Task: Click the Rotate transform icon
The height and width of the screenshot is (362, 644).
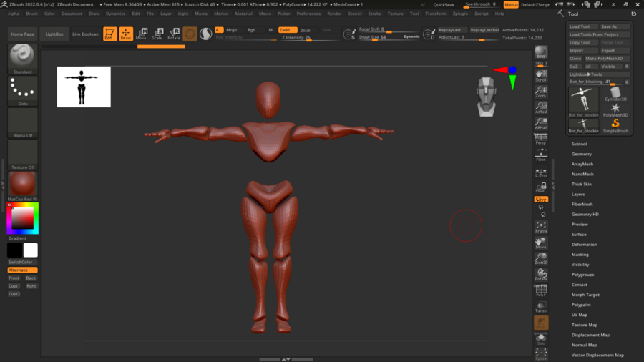Action: [173, 34]
